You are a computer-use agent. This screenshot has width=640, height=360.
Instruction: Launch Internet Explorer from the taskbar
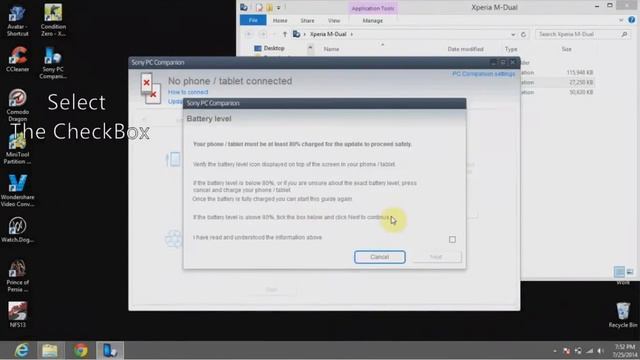coord(21,351)
